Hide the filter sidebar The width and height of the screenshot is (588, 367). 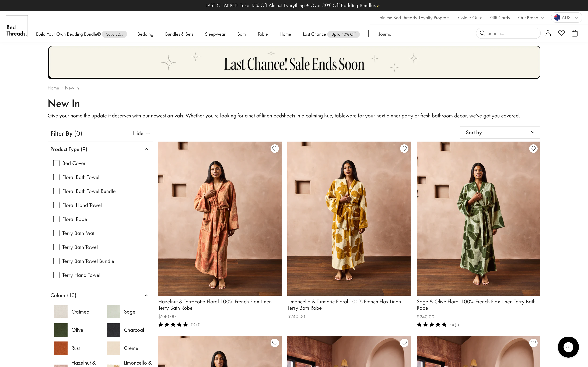pyautogui.click(x=141, y=133)
